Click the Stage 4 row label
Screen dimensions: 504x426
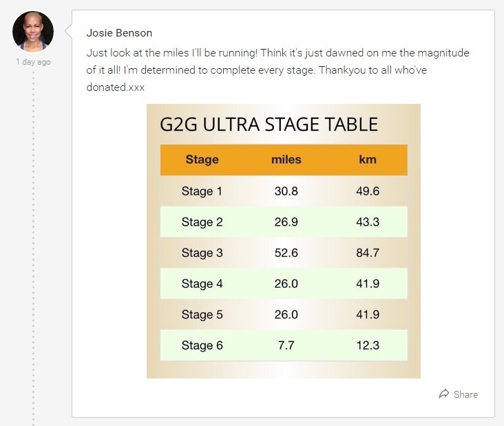[202, 284]
